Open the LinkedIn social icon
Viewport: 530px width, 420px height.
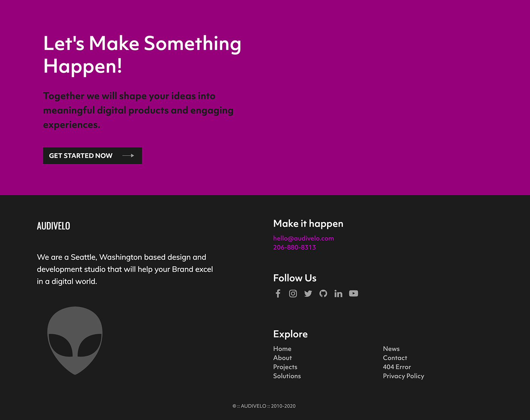(x=338, y=294)
